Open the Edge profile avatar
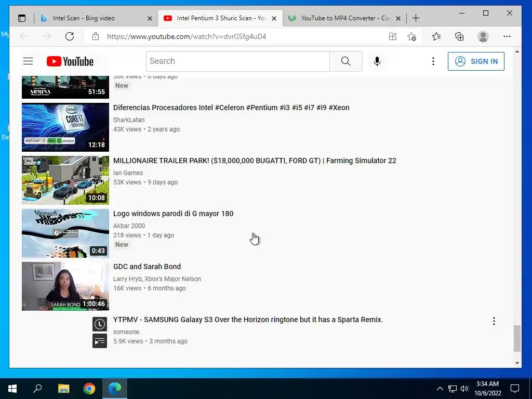The width and height of the screenshot is (532, 399). coord(483,36)
